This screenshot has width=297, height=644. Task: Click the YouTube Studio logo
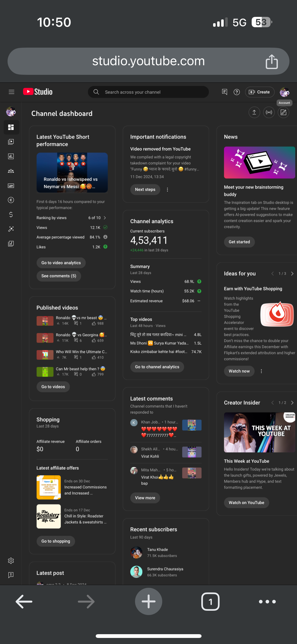tap(38, 92)
